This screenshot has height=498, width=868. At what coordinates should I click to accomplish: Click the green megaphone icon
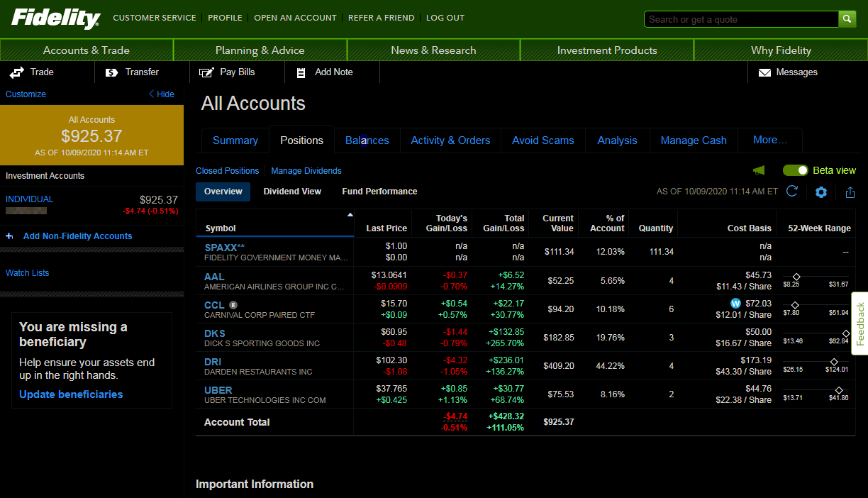[759, 170]
